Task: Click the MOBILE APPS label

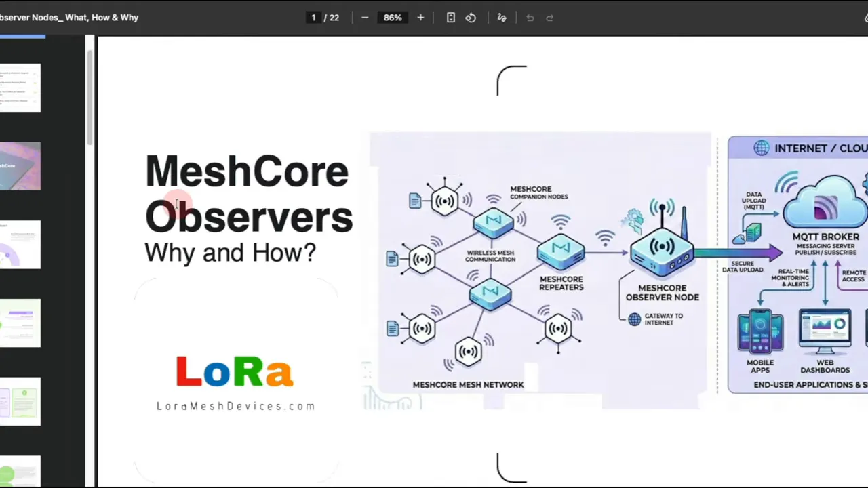Action: tap(760, 367)
